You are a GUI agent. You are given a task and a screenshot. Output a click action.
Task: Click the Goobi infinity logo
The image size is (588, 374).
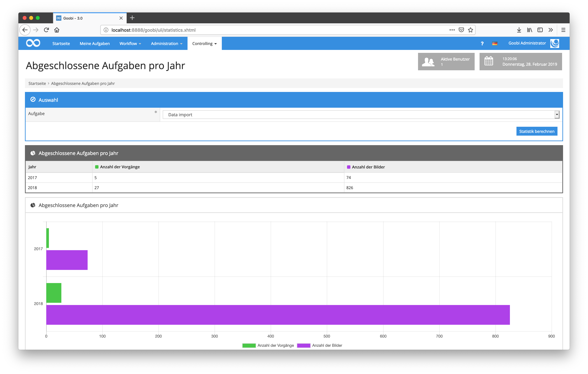click(33, 43)
